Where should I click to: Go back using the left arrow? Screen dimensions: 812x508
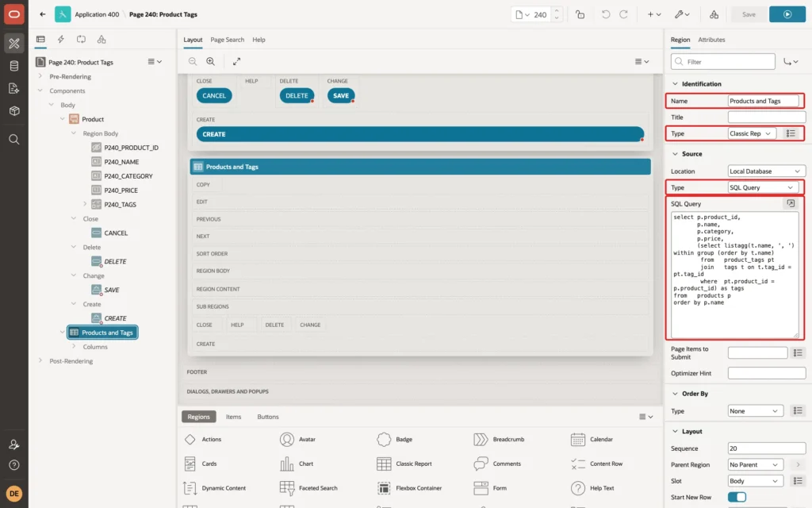[43, 14]
